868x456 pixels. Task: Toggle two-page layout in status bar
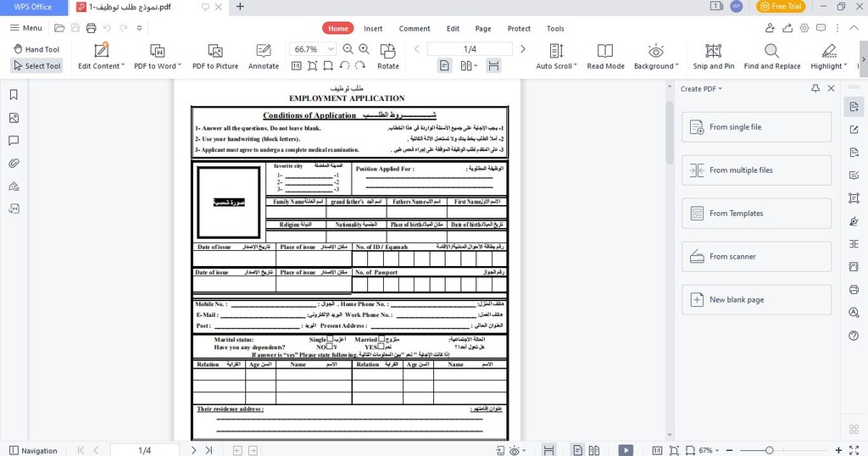[x=594, y=450]
